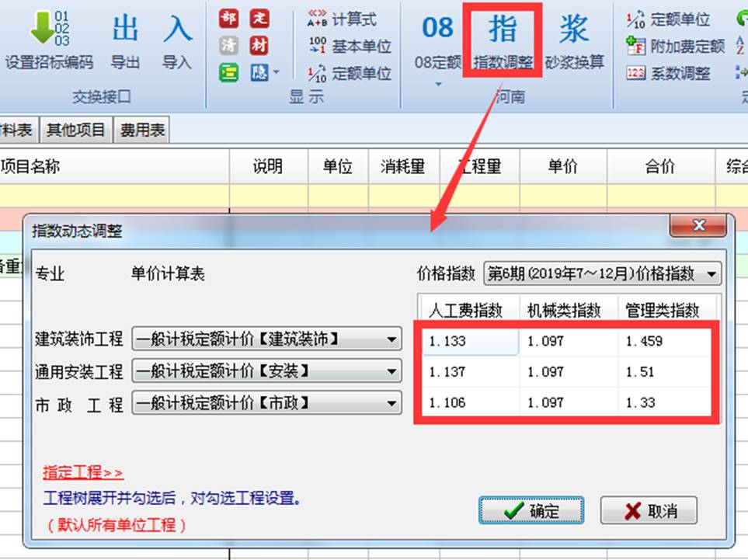This screenshot has height=560, width=748.
Task: Switch to the 费用表 tab
Action: 142,130
